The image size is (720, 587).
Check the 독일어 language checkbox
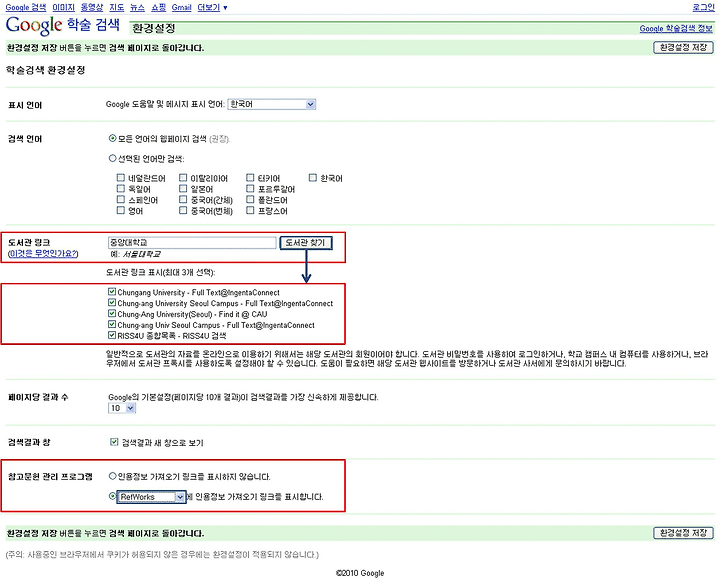pos(121,188)
